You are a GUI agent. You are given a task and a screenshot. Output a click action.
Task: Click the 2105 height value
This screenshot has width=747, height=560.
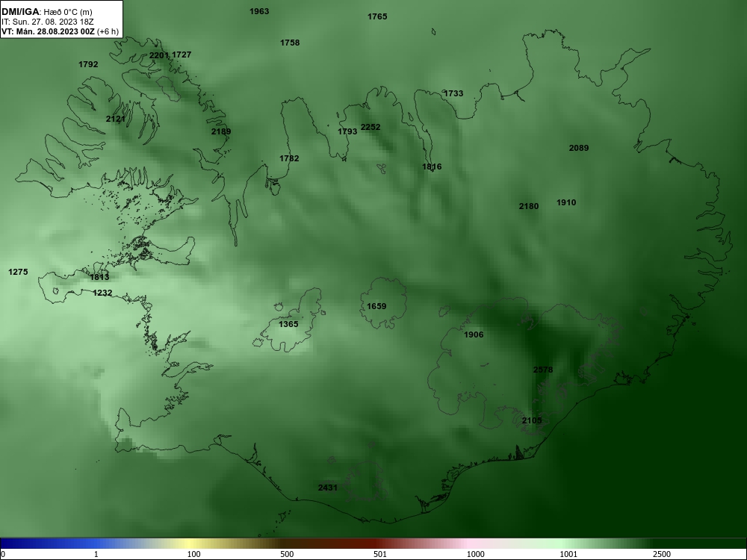pos(532,421)
